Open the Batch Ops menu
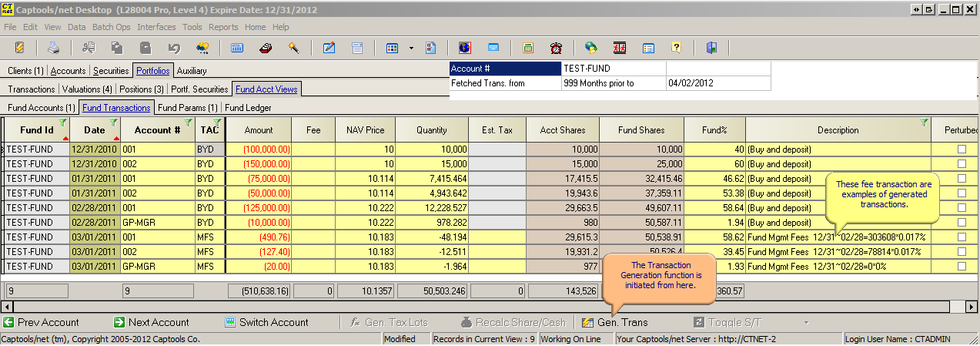 (x=112, y=27)
